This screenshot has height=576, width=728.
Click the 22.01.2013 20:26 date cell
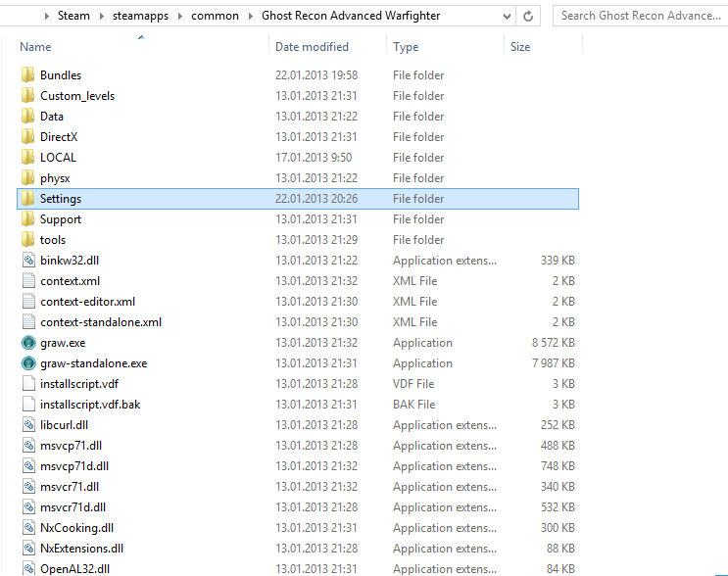316,199
